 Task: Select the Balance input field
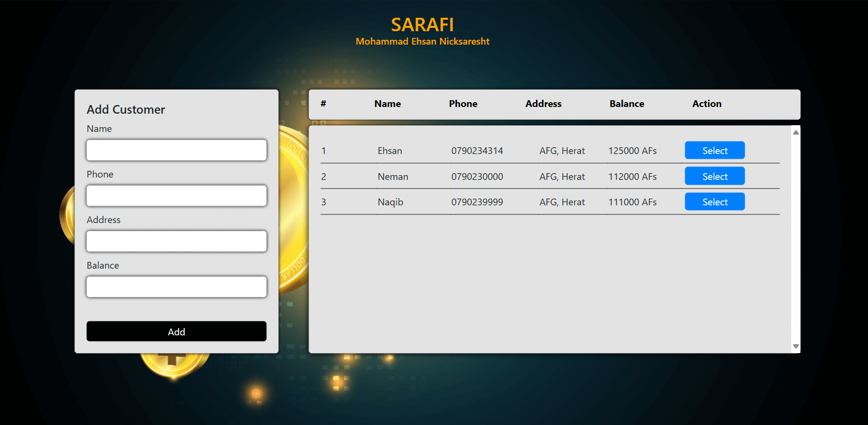pyautogui.click(x=176, y=287)
